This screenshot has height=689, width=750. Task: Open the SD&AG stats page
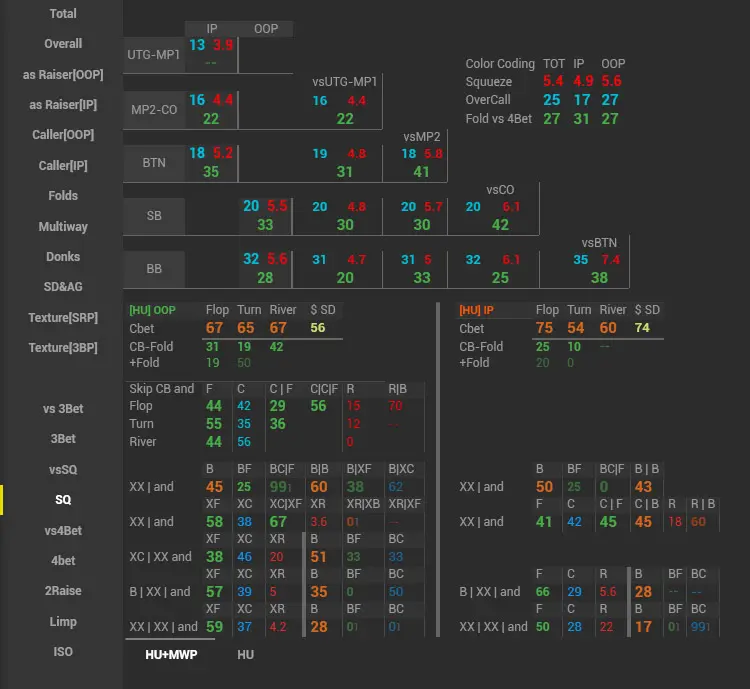pos(63,287)
